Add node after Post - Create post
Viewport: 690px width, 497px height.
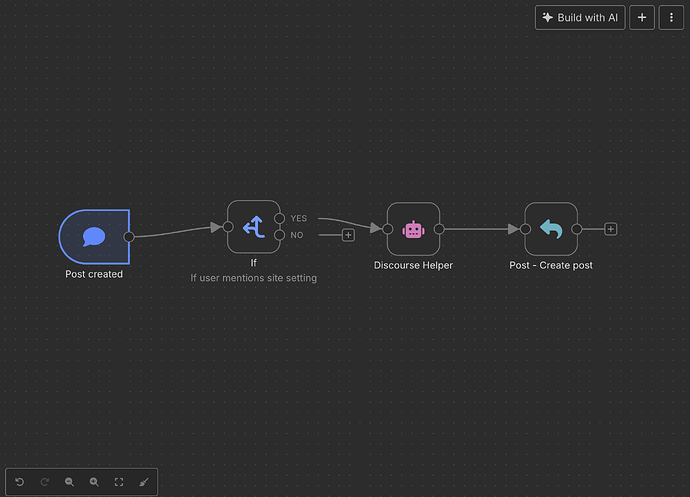pyautogui.click(x=610, y=229)
